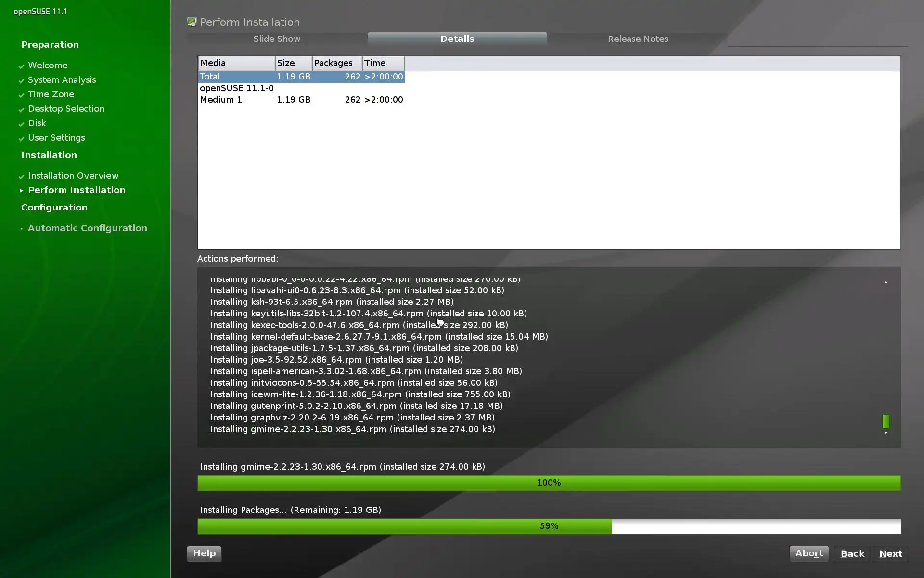Viewport: 924px width, 578px height.
Task: Click the green scrollbar thumb in actions log
Action: coord(885,421)
